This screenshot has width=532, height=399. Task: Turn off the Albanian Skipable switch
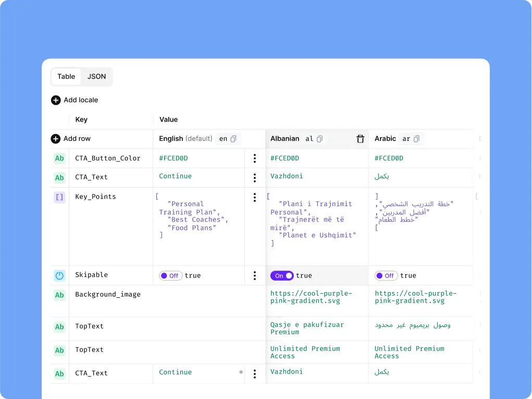point(282,276)
